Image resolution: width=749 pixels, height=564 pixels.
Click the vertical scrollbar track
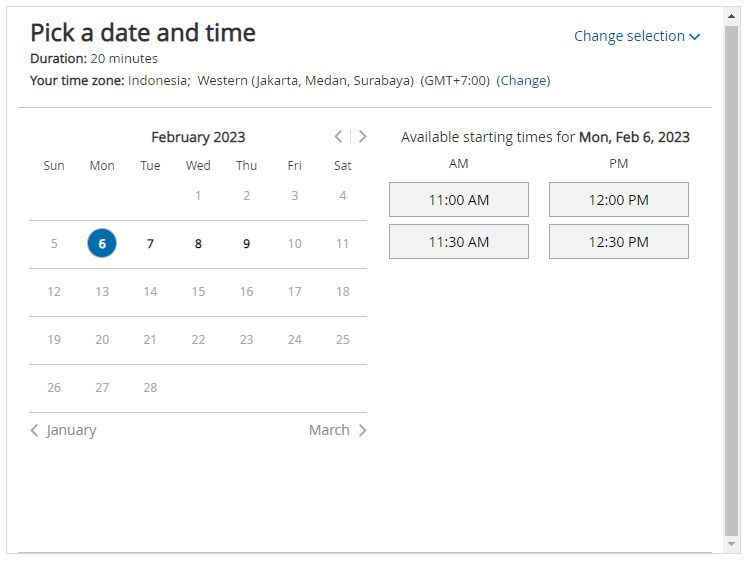[x=732, y=300]
